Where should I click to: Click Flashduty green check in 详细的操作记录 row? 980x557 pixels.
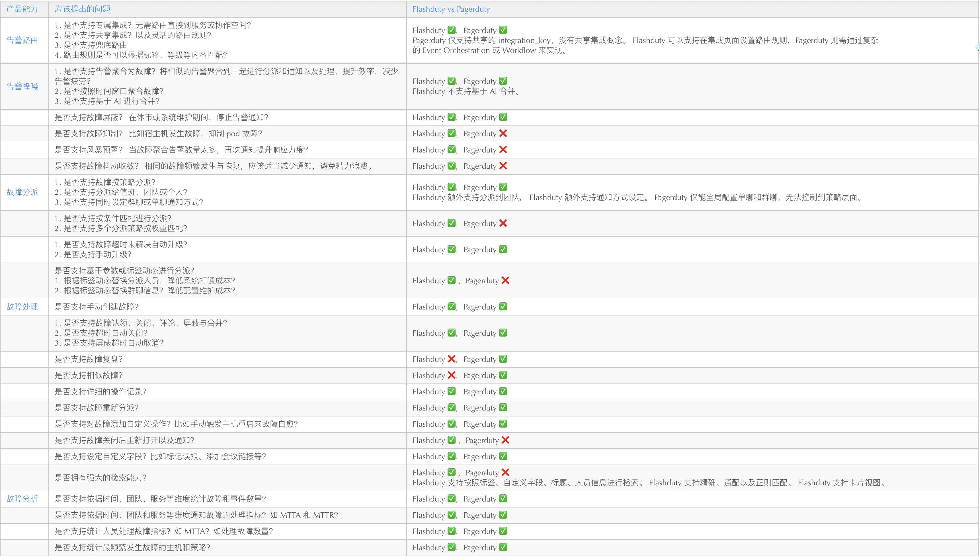point(452,391)
